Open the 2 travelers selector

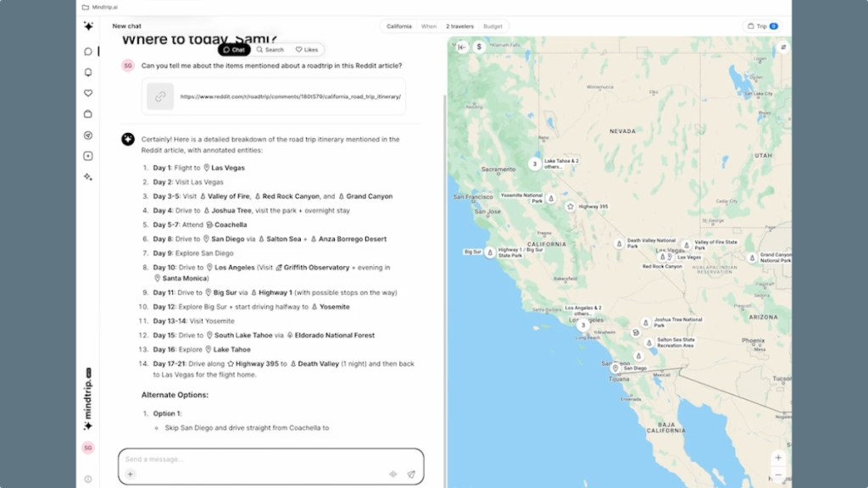tap(459, 26)
